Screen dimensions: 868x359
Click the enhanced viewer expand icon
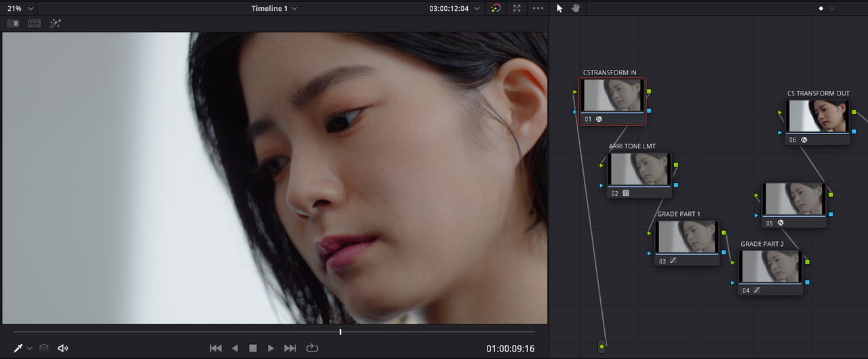click(517, 8)
